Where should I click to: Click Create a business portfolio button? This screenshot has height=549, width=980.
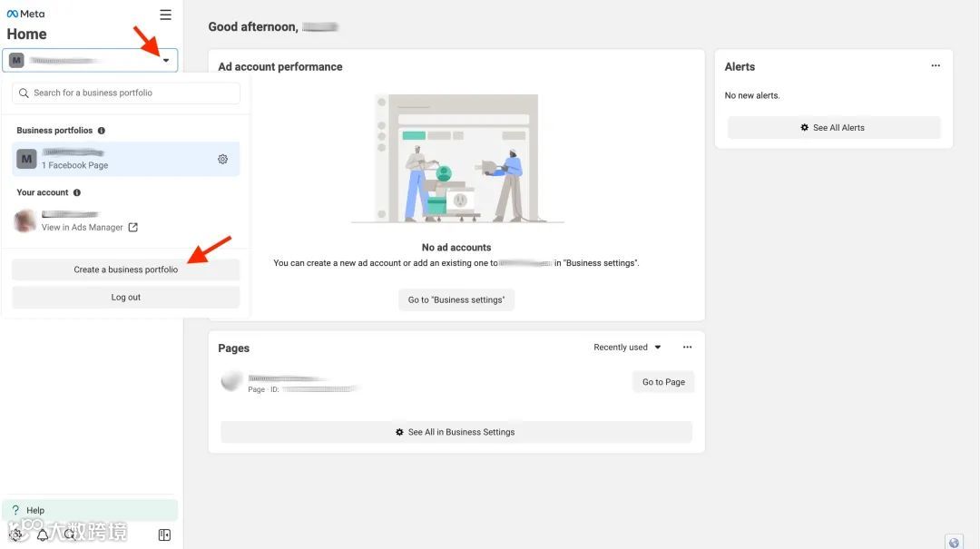point(125,270)
